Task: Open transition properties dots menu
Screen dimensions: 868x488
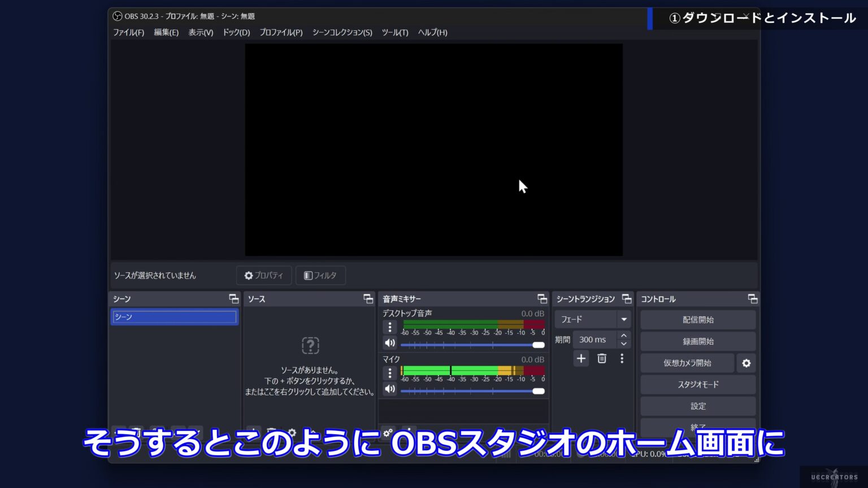Action: [622, 358]
